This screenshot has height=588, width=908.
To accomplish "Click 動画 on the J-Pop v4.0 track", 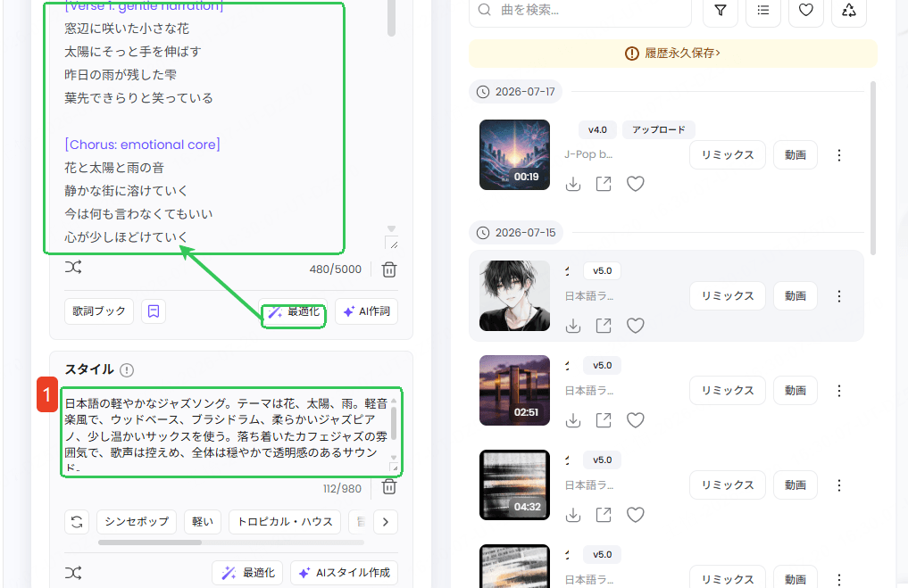I will click(x=796, y=155).
